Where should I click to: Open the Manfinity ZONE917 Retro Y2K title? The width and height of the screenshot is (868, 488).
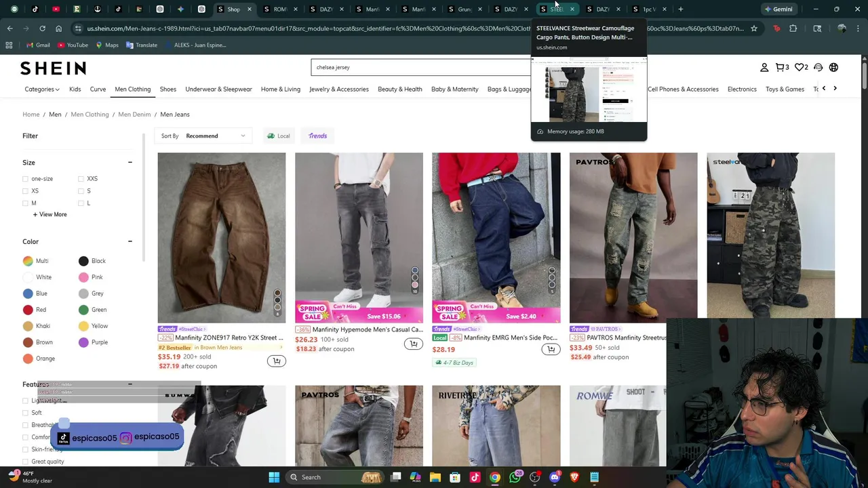229,338
